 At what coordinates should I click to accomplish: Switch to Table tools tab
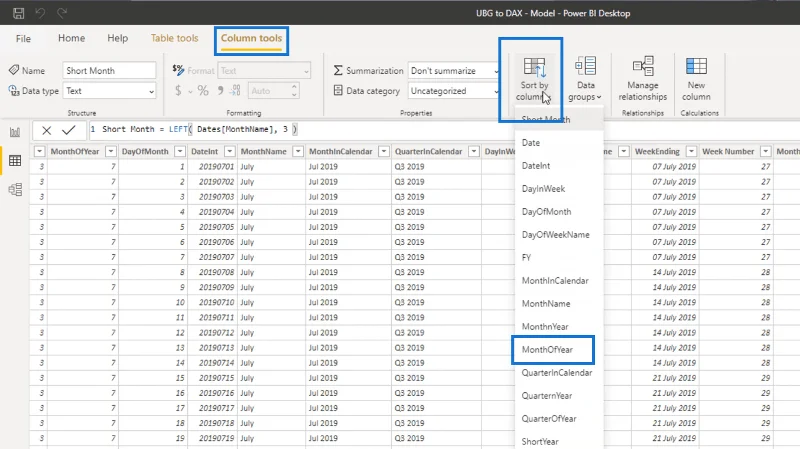coord(174,38)
